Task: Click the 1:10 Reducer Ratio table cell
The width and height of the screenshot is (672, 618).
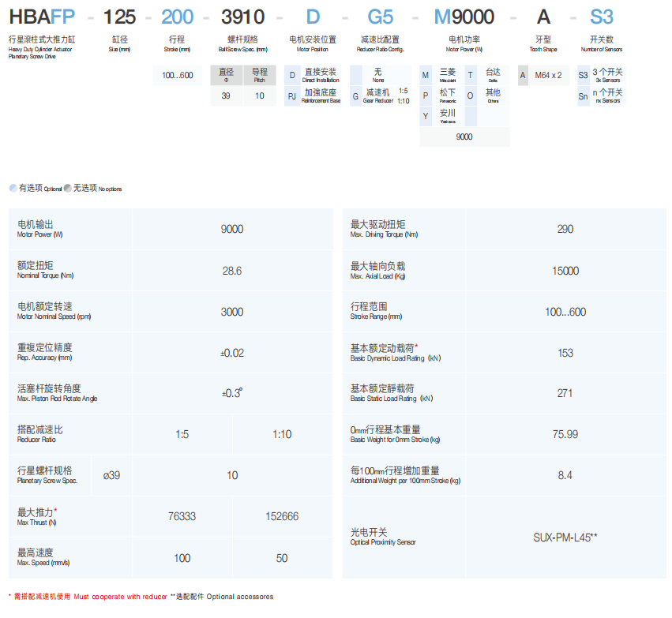Action: pos(282,434)
